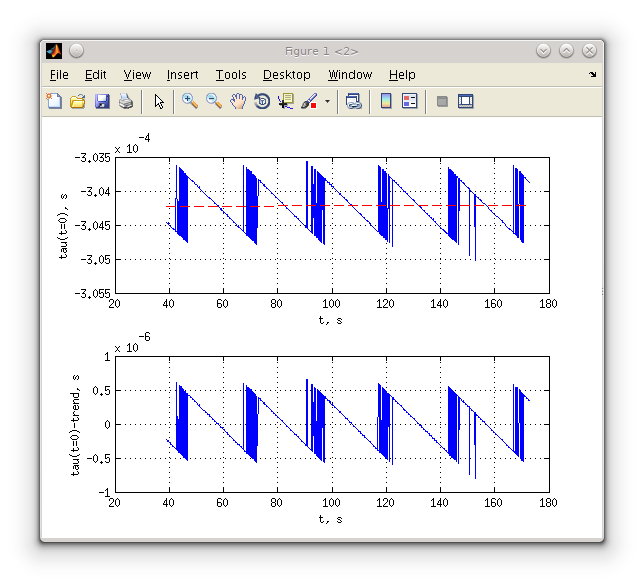
Task: Open the File menu
Action: [x=59, y=75]
